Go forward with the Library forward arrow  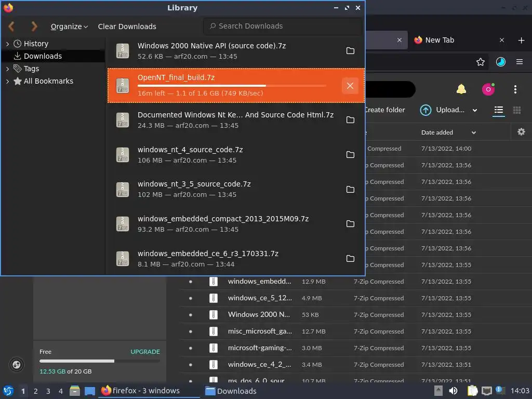coord(34,26)
